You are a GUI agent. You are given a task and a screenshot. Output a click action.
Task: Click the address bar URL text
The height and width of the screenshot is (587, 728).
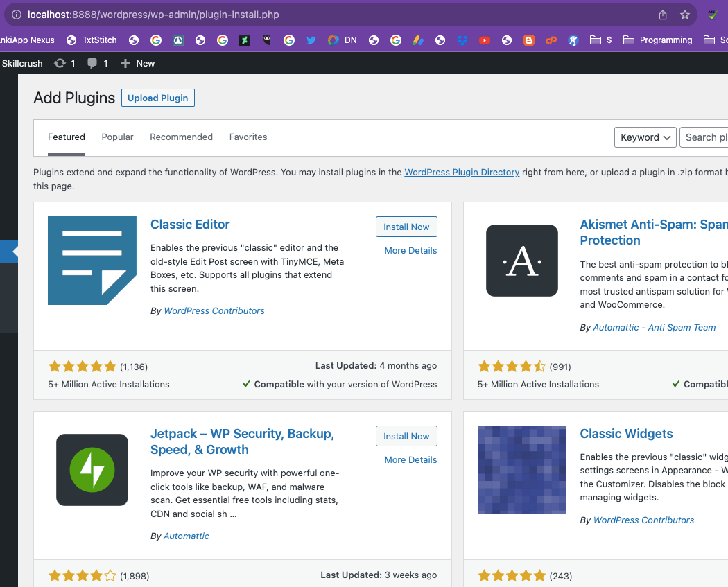153,15
